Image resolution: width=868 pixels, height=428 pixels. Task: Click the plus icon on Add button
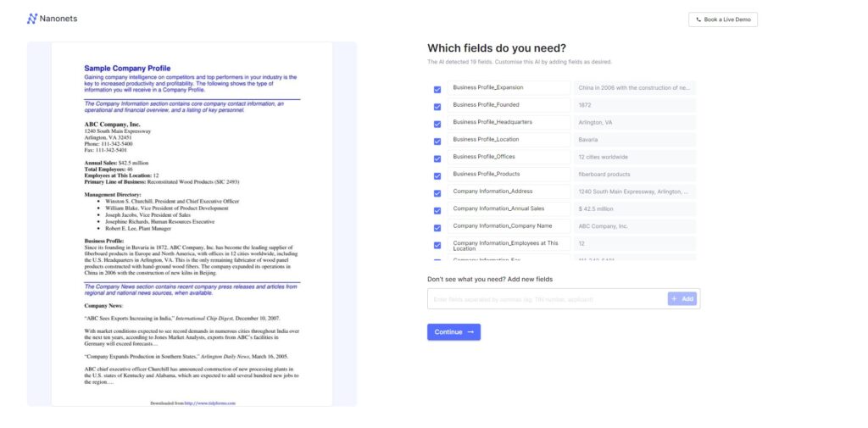click(674, 299)
